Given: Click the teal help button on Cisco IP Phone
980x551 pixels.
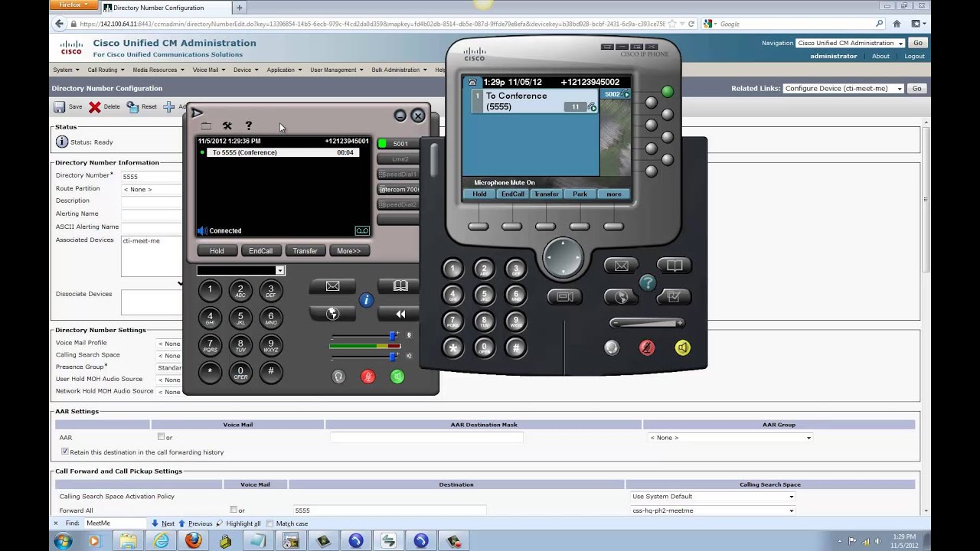Looking at the screenshot, I should (x=648, y=282).
